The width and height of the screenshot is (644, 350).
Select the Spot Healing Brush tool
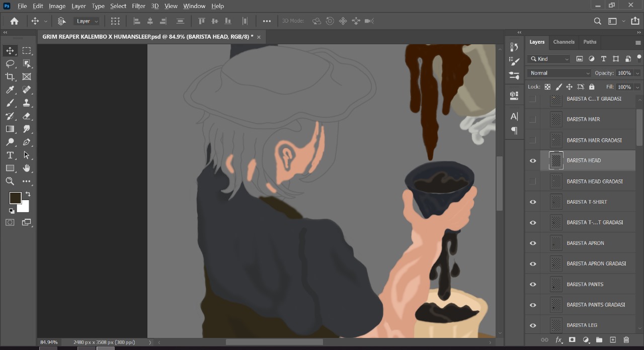click(x=27, y=90)
